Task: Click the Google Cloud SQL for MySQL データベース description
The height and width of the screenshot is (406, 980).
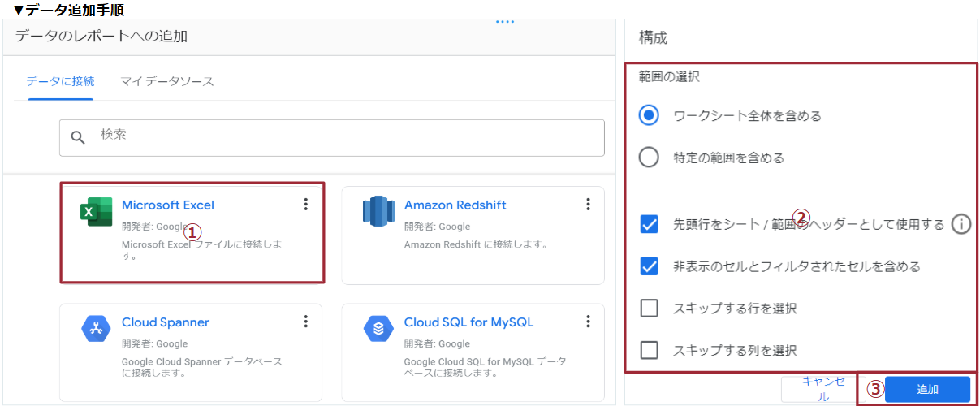Action: (x=486, y=367)
